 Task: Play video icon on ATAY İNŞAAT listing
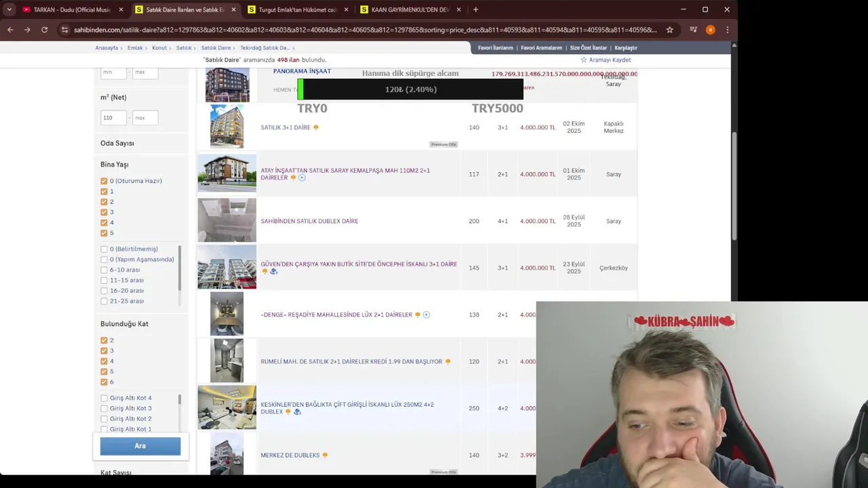[302, 178]
